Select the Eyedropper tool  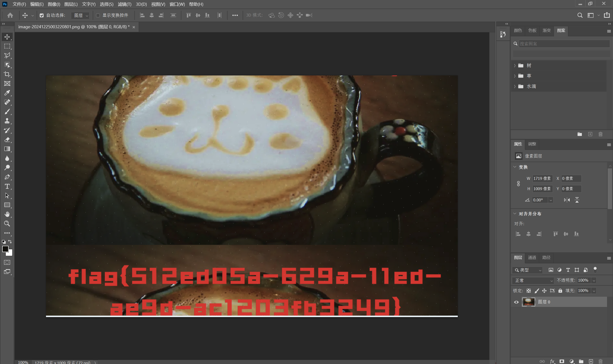point(7,93)
